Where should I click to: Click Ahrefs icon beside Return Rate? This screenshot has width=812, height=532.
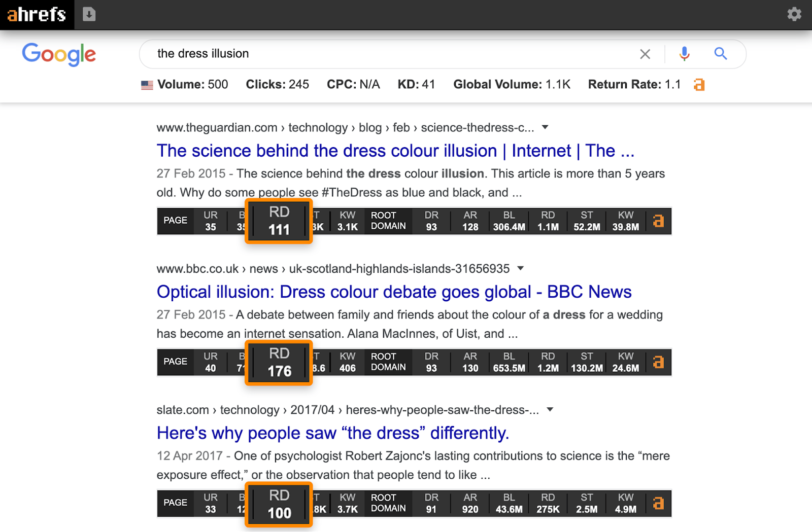699,85
